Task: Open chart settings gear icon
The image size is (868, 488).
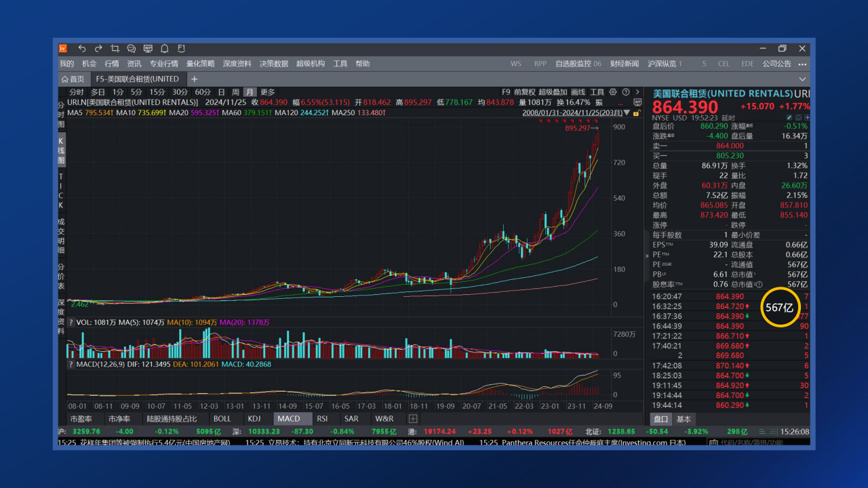Action: [613, 92]
